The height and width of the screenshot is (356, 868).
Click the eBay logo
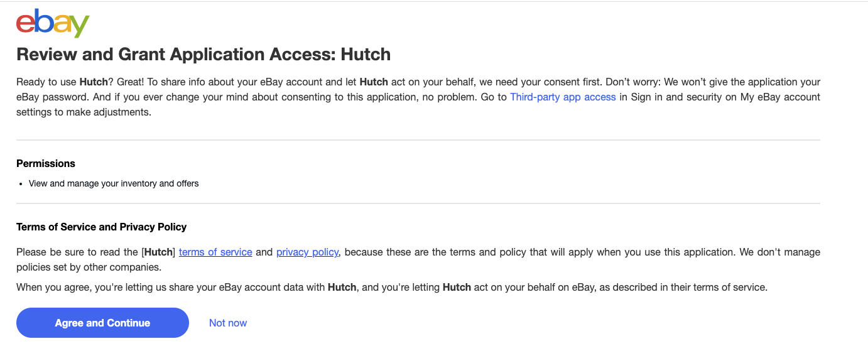pos(53,23)
